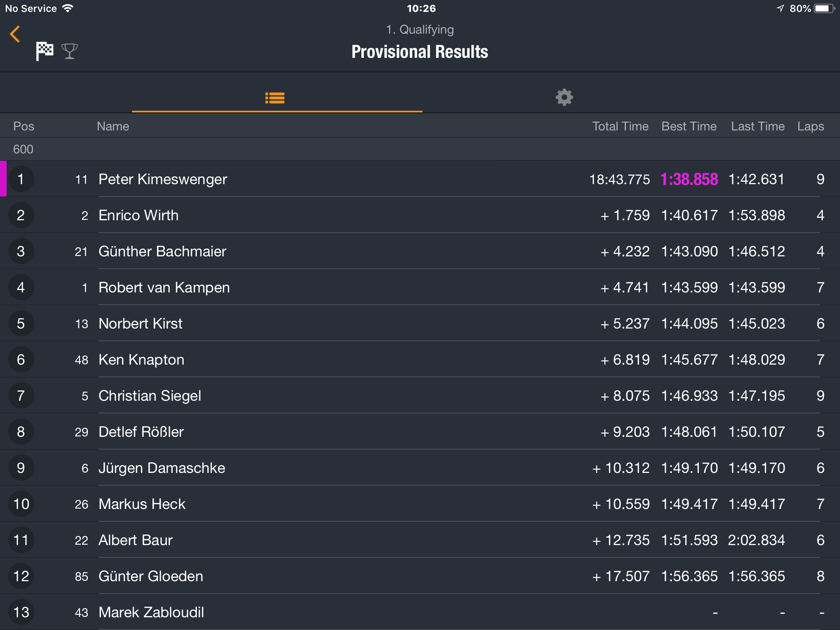This screenshot has width=840, height=630.
Task: Open Markus Heck's result row
Action: click(x=420, y=504)
